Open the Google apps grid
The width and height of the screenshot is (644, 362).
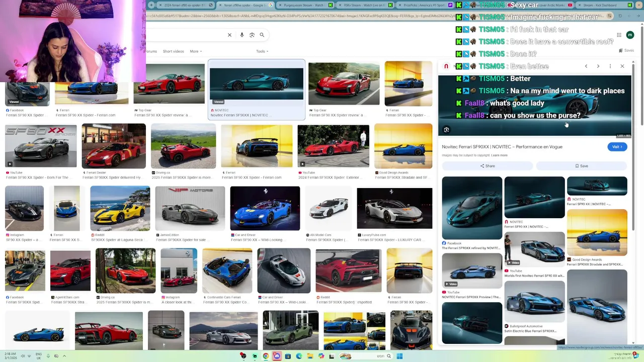point(619,35)
